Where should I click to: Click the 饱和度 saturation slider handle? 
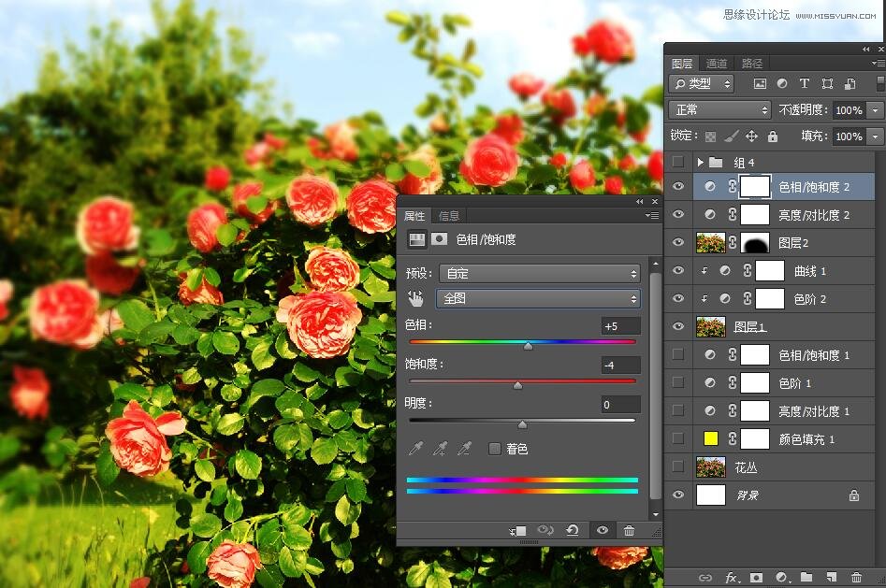(517, 385)
